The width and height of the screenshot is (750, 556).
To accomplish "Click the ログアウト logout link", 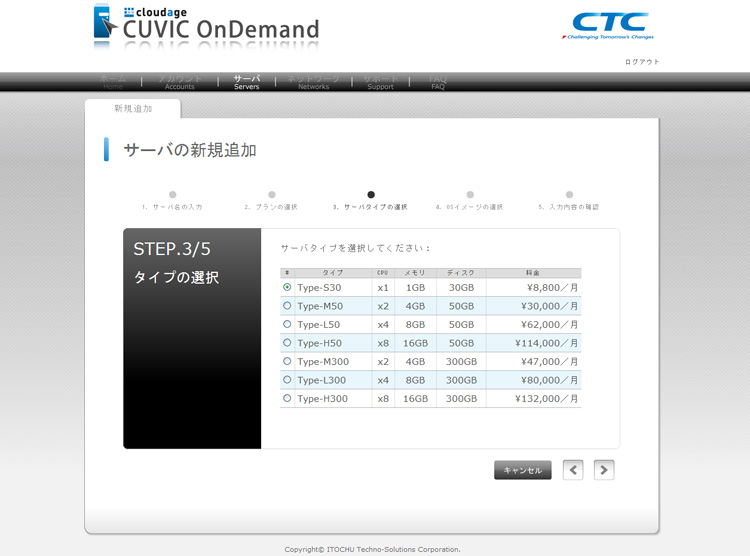I will 642,62.
